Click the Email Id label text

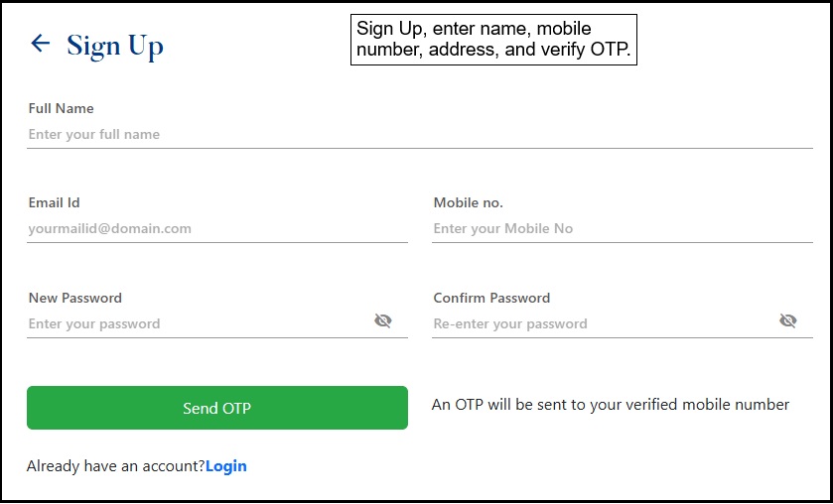click(55, 202)
